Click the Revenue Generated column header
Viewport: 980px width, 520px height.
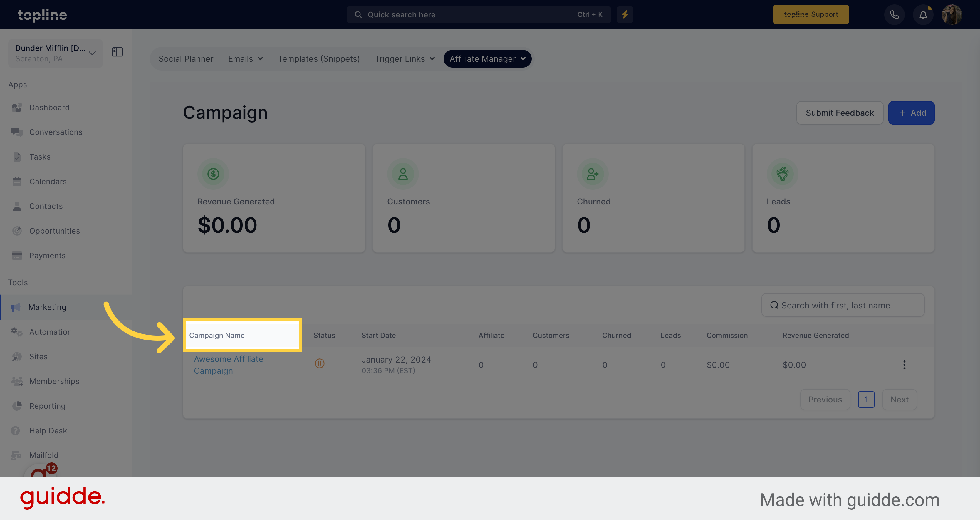pyautogui.click(x=816, y=336)
